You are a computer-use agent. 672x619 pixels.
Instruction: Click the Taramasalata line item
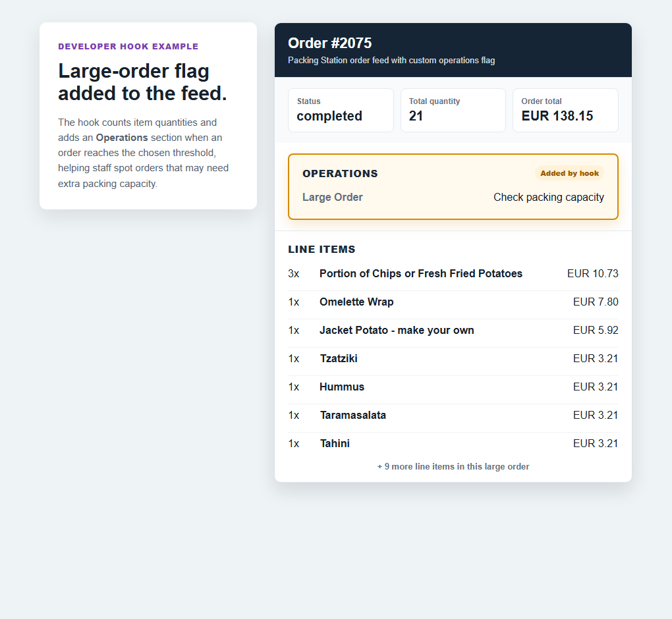pyautogui.click(x=453, y=415)
